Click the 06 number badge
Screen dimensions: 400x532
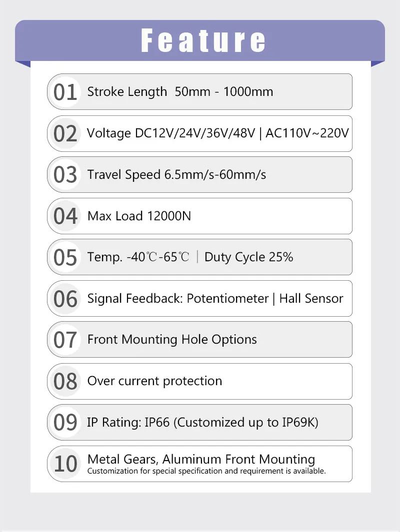65,299
